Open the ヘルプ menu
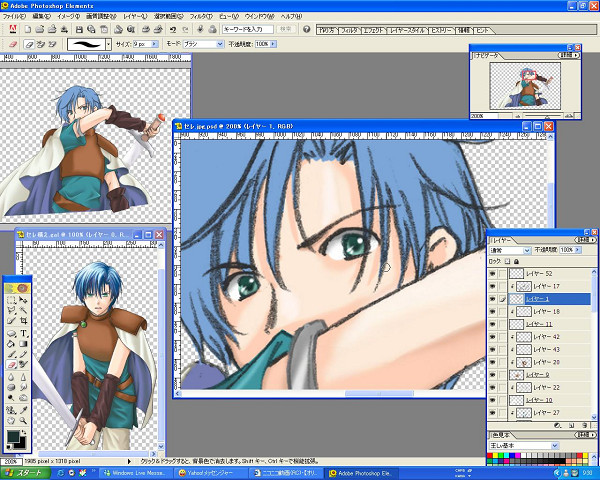 (x=291, y=16)
